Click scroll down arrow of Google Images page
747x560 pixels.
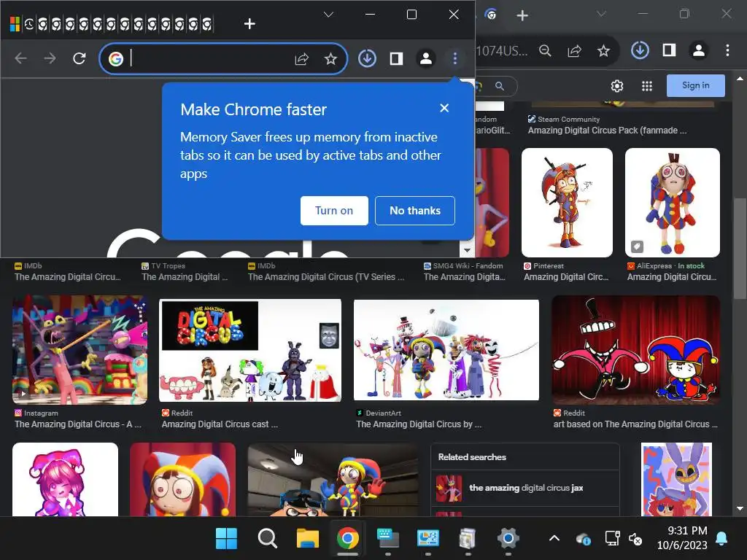click(x=740, y=508)
